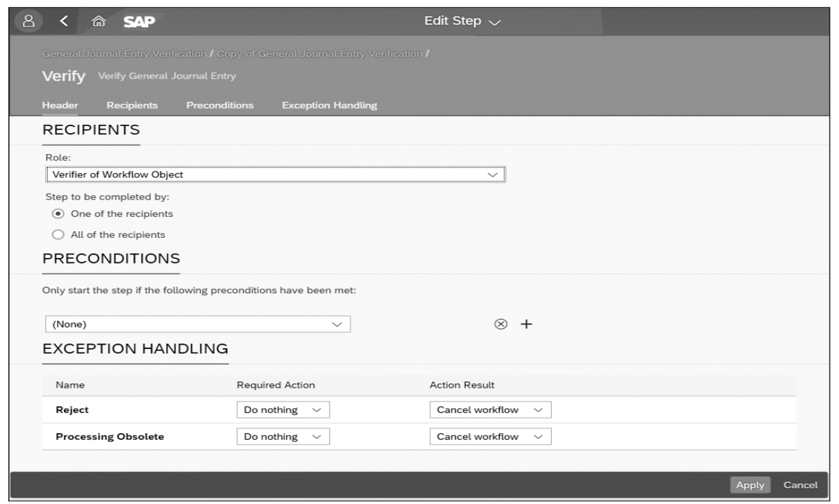Choose All of the recipients
This screenshot has height=504, width=839.
pyautogui.click(x=58, y=234)
